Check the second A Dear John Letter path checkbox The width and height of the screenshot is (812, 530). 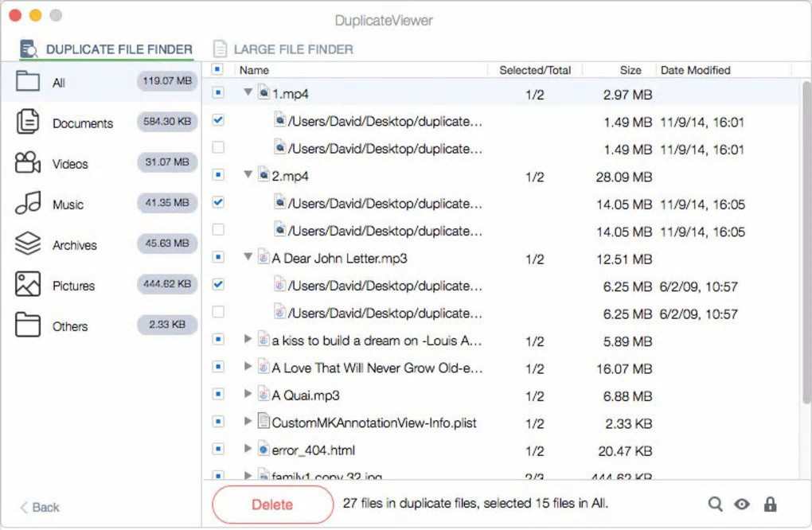point(218,312)
